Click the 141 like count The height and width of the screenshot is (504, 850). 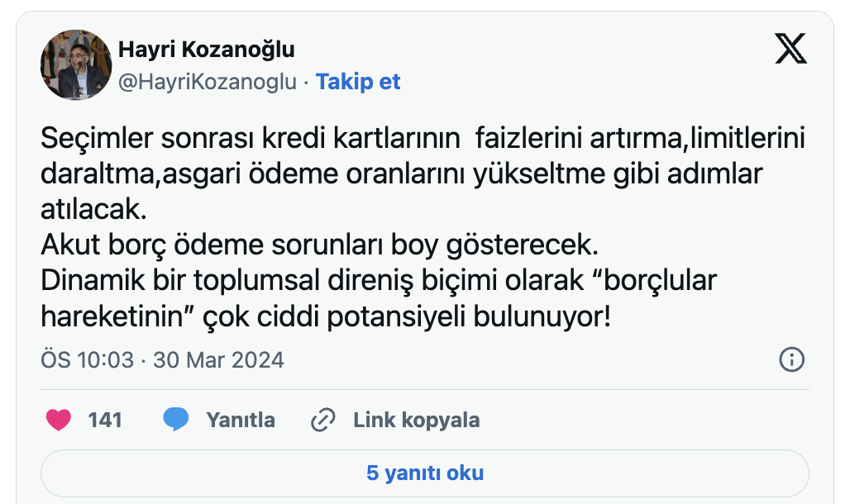coord(103,420)
